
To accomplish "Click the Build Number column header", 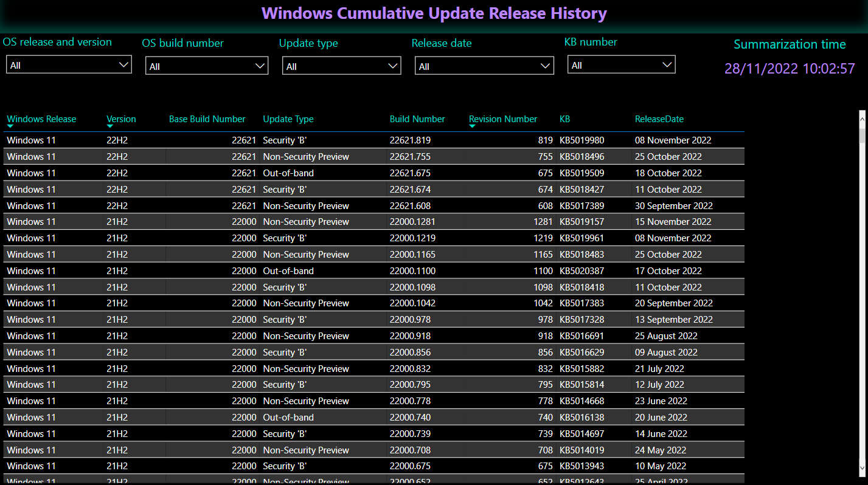I will (417, 119).
